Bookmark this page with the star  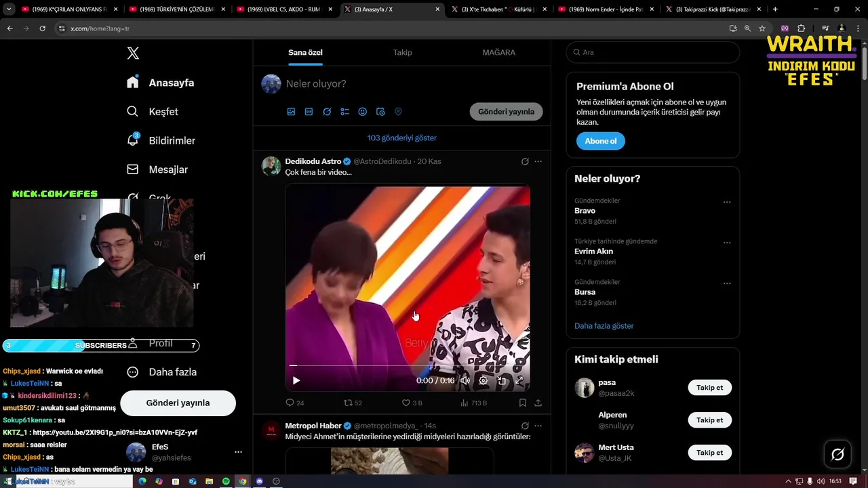[x=762, y=28]
